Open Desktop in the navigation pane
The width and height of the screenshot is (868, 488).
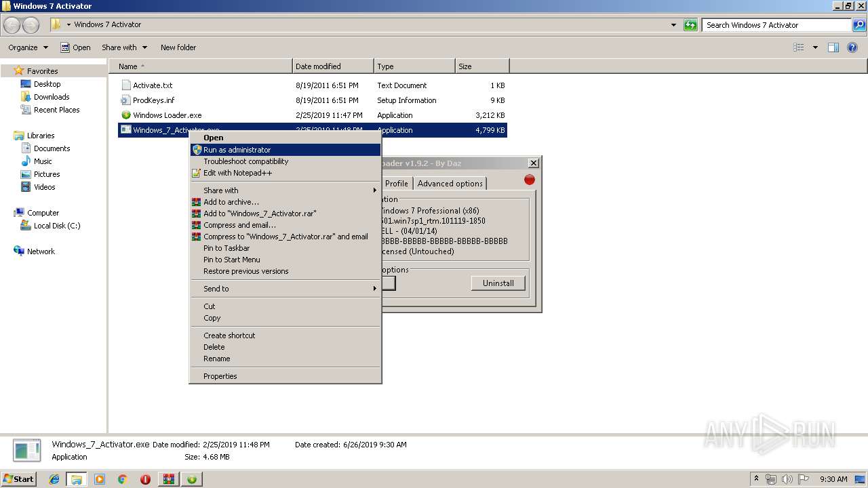point(47,84)
